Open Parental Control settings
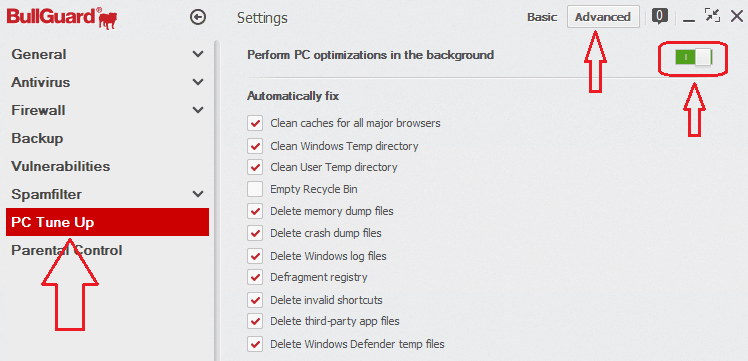Image resolution: width=748 pixels, height=361 pixels. 107,250
